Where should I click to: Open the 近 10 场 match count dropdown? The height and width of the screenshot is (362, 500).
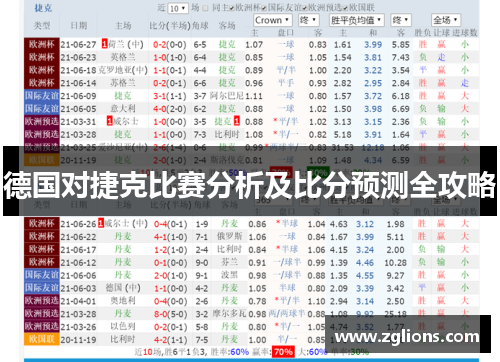point(178,8)
